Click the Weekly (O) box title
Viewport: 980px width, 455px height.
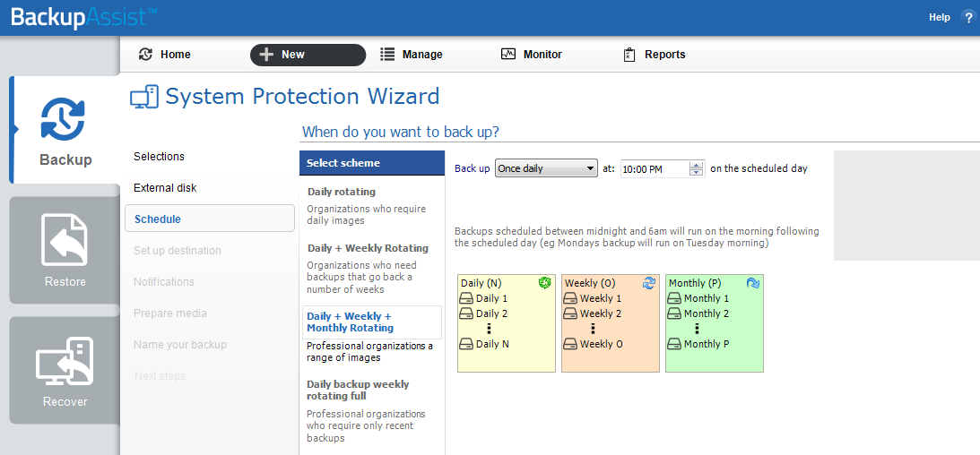click(x=590, y=283)
